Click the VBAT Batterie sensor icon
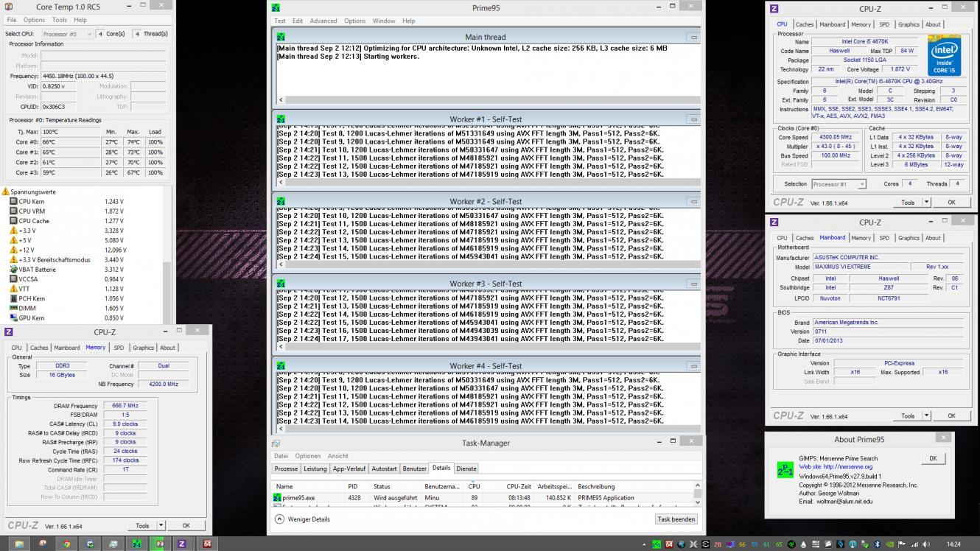The height and width of the screenshot is (551, 980). [13, 270]
